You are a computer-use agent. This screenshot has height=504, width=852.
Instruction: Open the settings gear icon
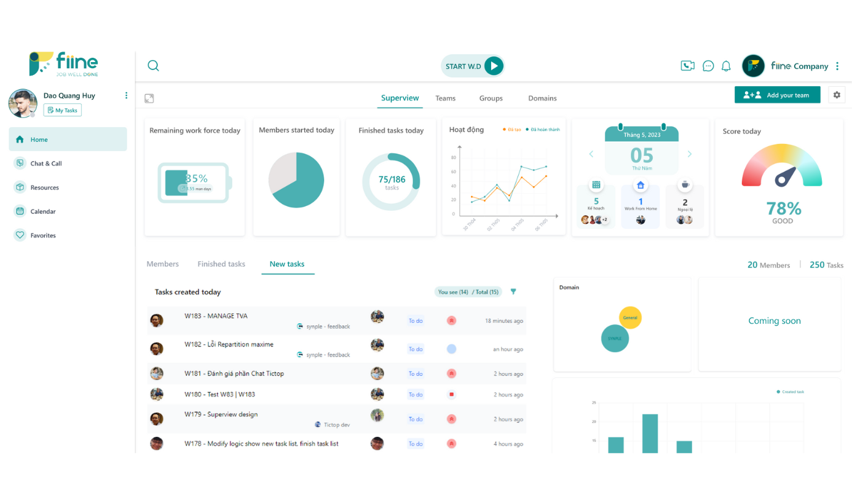(x=837, y=95)
